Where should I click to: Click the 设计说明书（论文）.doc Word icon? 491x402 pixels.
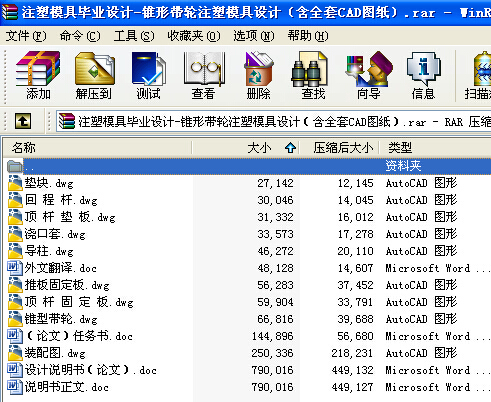[15, 370]
